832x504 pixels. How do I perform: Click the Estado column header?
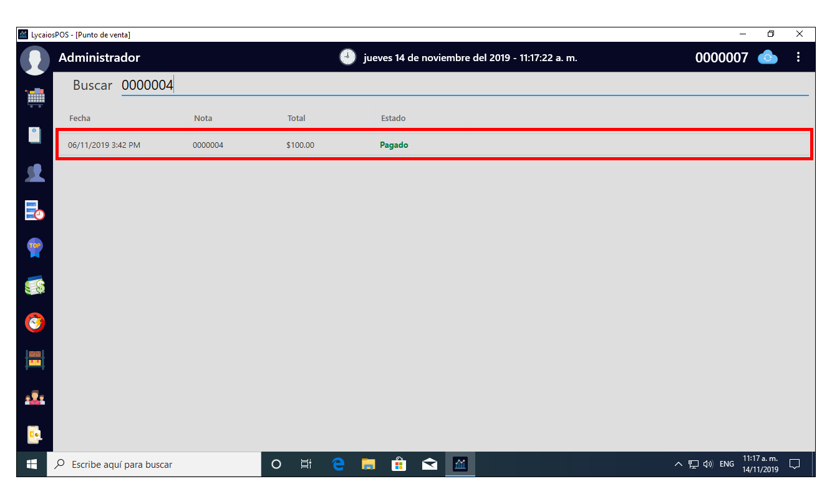click(394, 118)
